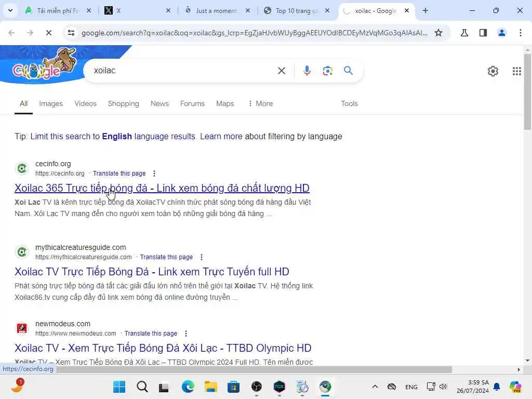Open a new browser tab
Viewport: 532px width, 399px height.
[x=425, y=11]
